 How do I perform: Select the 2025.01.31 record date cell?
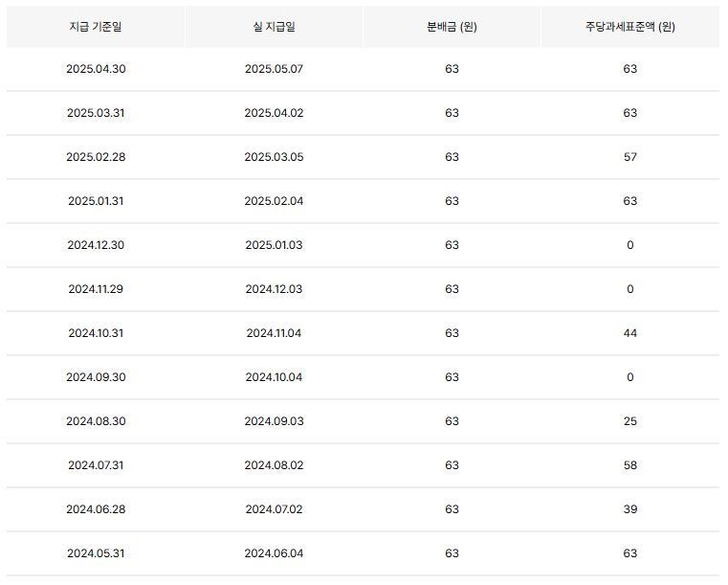(x=96, y=201)
